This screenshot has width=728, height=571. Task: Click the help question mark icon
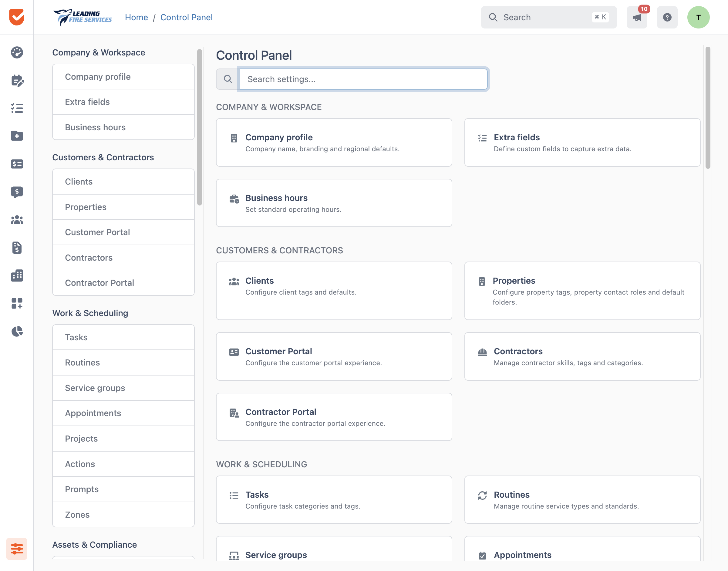(x=667, y=17)
